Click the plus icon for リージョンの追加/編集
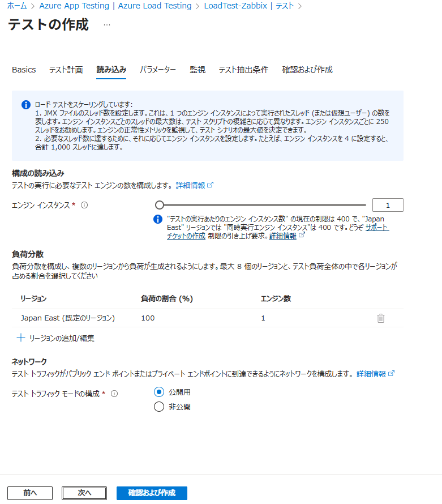This screenshot has height=504, width=442. coord(21,338)
